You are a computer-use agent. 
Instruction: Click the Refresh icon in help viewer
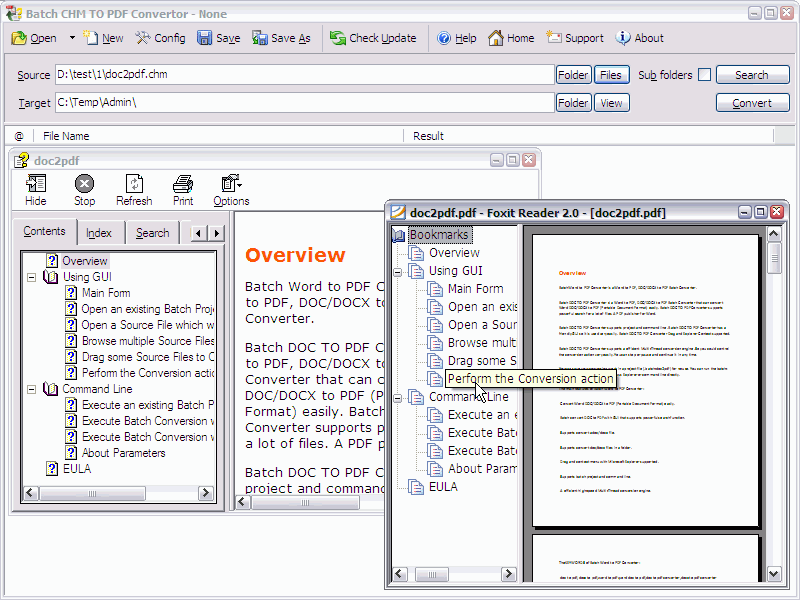pos(134,184)
